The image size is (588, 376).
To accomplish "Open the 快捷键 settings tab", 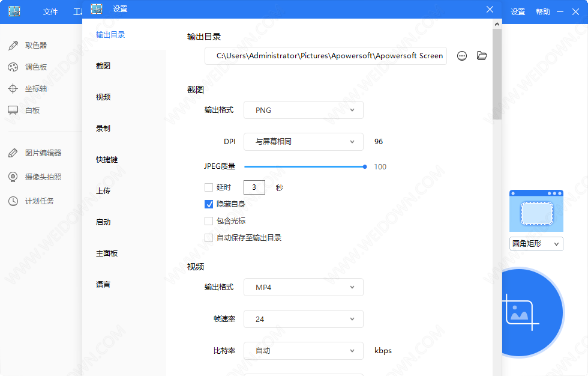I will click(107, 160).
